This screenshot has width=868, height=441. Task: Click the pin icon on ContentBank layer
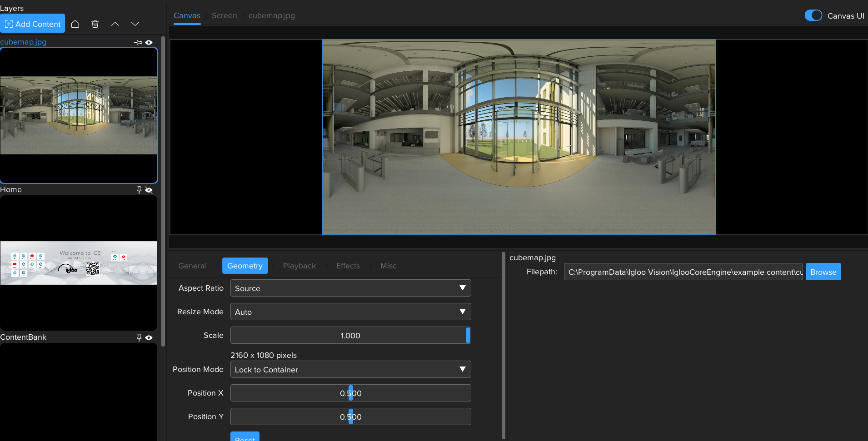(139, 337)
